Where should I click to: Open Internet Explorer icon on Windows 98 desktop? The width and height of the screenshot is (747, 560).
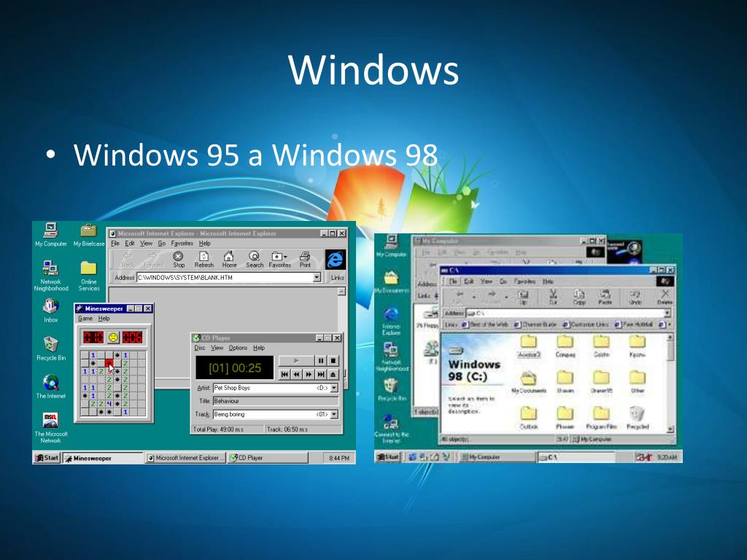click(x=391, y=321)
